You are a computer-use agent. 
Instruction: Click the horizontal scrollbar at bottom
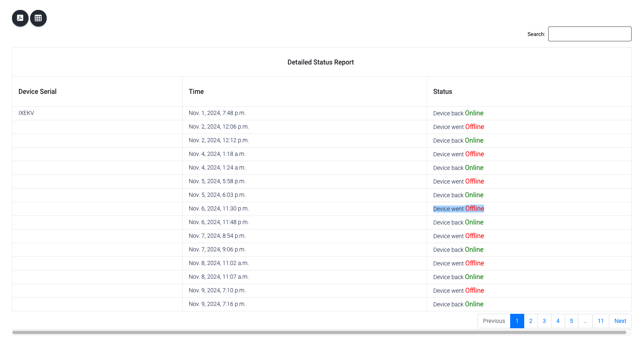pyautogui.click(x=319, y=332)
